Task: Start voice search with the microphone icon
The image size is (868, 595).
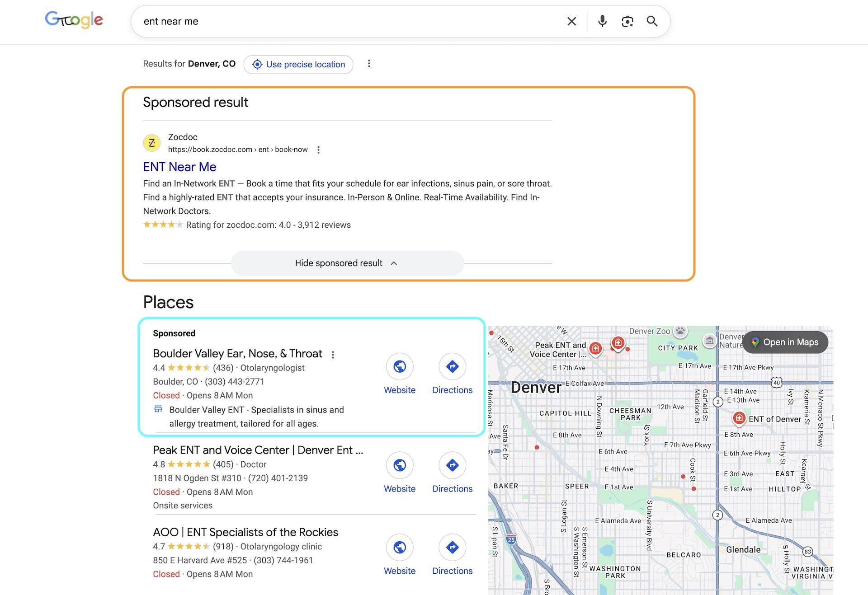Action: (x=602, y=21)
